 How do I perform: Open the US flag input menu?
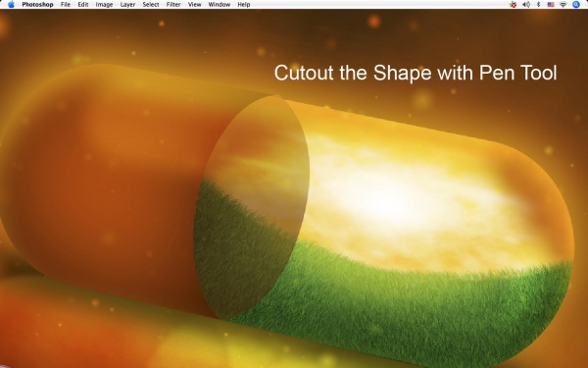click(x=551, y=5)
